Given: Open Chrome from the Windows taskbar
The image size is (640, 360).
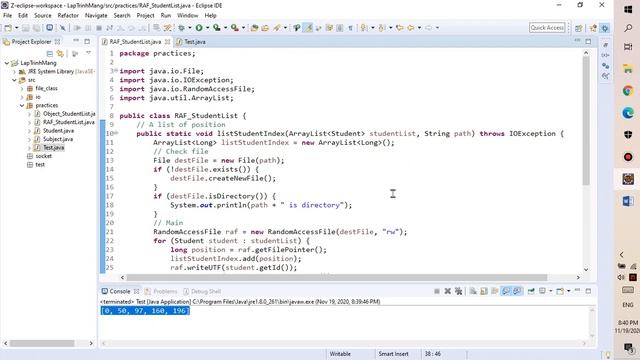Looking at the screenshot, I should click(628, 91).
